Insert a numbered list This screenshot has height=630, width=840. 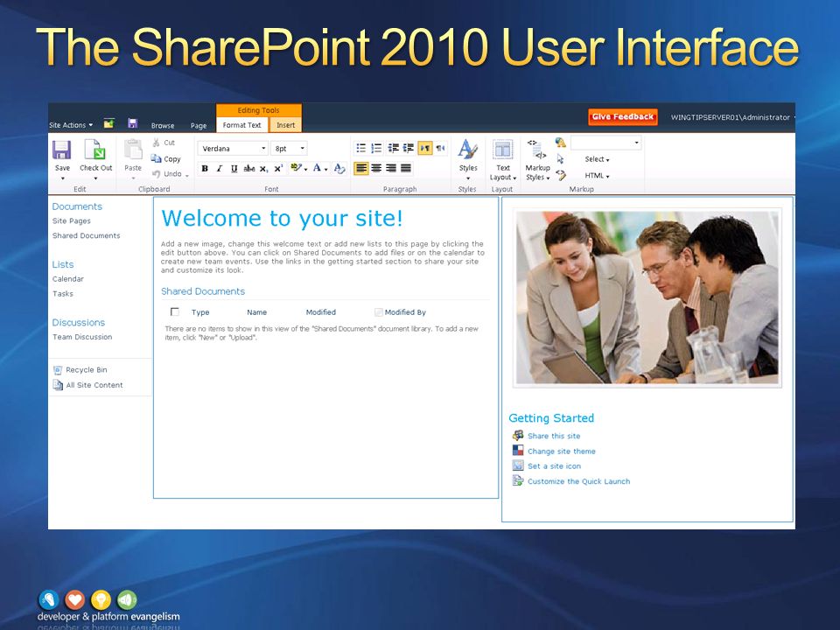[x=376, y=148]
